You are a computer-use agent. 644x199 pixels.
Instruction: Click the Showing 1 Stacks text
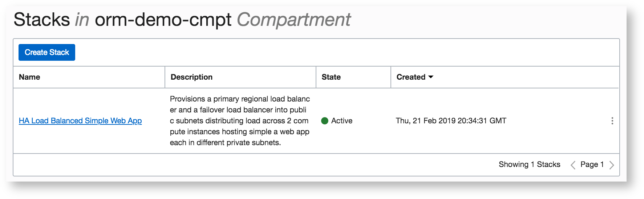point(529,164)
